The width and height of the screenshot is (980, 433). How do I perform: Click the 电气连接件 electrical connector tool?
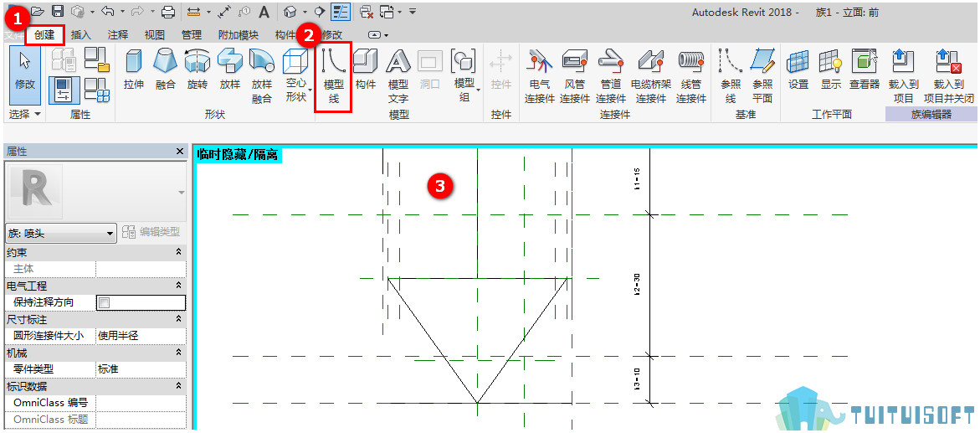pyautogui.click(x=540, y=75)
